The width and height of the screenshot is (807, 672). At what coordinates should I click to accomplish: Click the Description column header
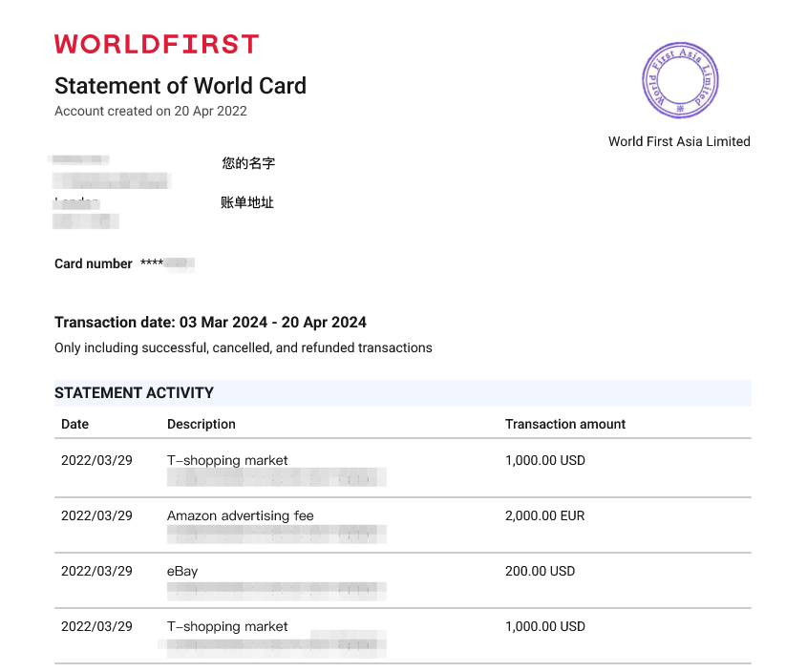[x=201, y=424]
